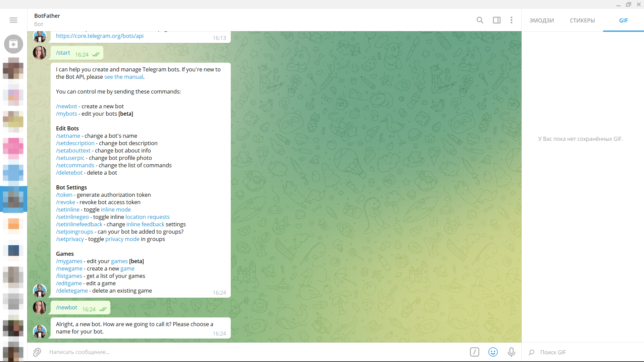Start voice recording with the microphone icon
Image resolution: width=644 pixels, height=362 pixels.
click(x=512, y=352)
